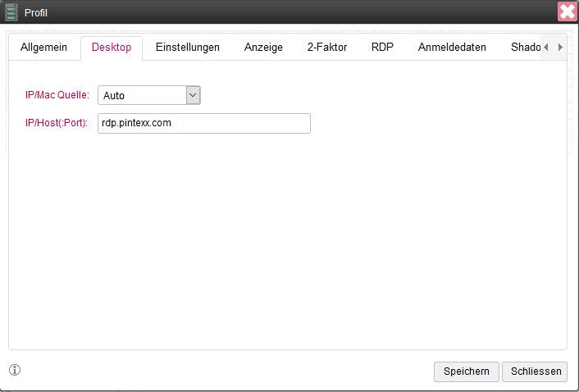The height and width of the screenshot is (392, 579).
Task: Show the Anmeldedaten tab
Action: click(x=452, y=48)
